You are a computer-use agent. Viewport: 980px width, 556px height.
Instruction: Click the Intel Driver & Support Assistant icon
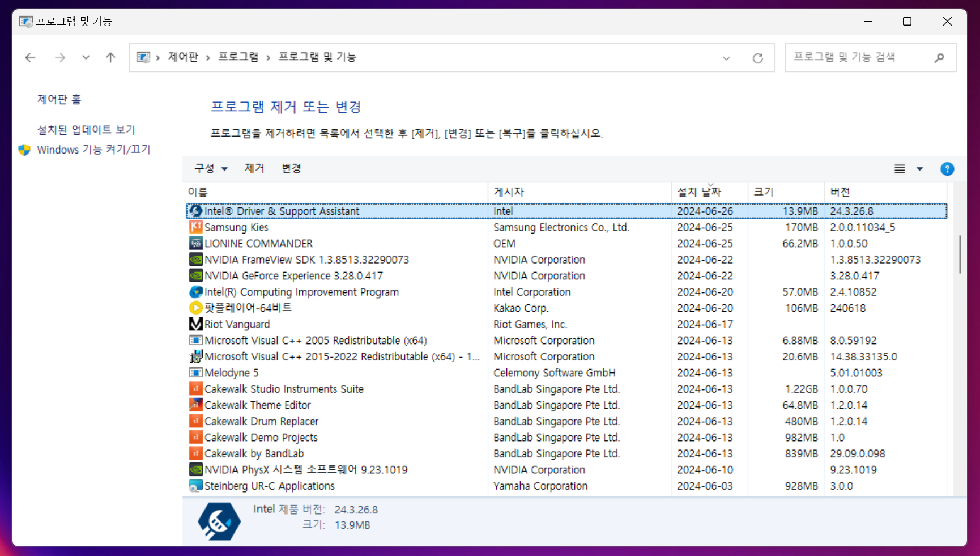(x=195, y=211)
